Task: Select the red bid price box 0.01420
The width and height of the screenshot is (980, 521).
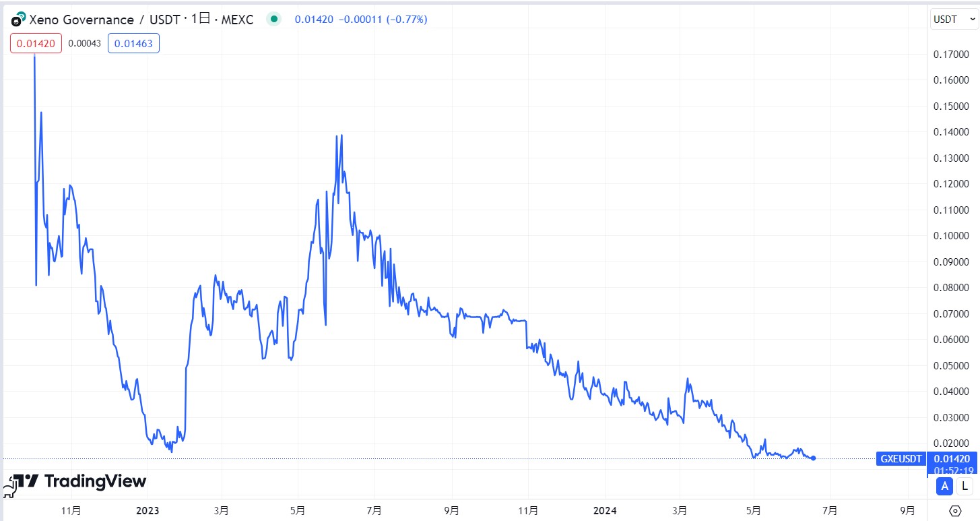Action: click(35, 42)
